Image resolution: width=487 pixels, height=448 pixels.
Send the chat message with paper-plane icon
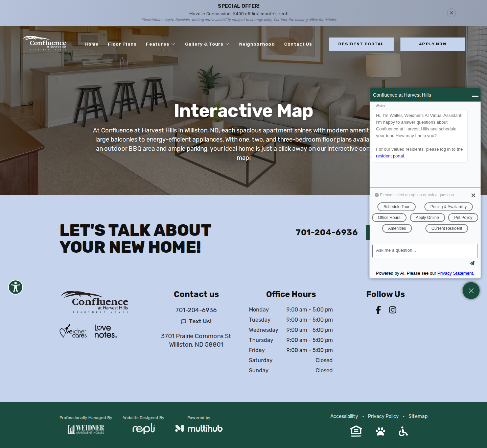click(472, 263)
